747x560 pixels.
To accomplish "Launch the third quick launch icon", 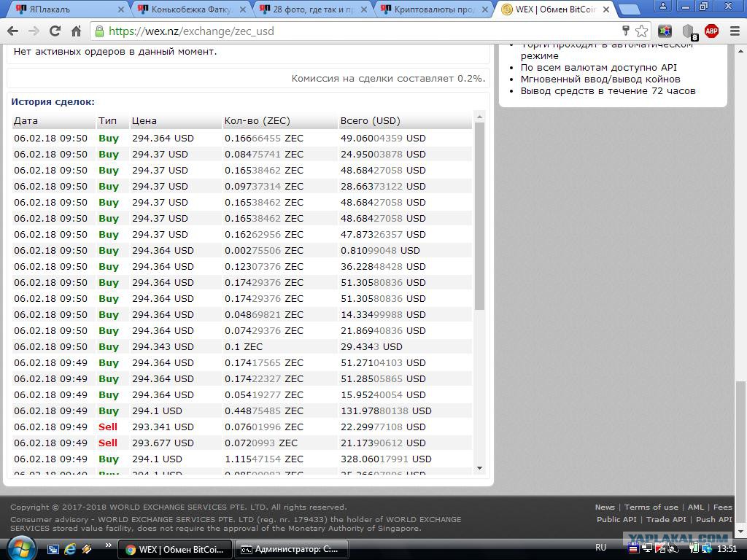I will pyautogui.click(x=87, y=550).
